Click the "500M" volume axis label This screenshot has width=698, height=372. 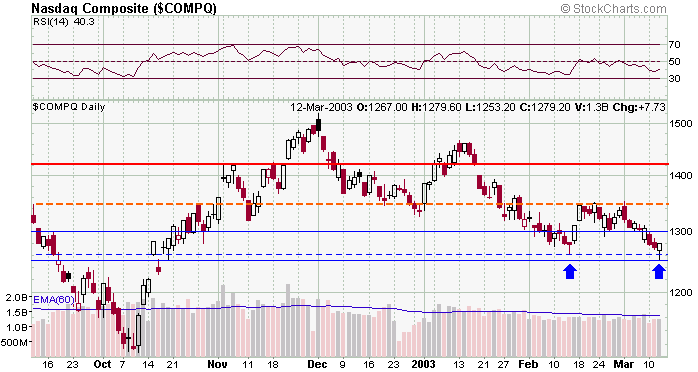15,343
